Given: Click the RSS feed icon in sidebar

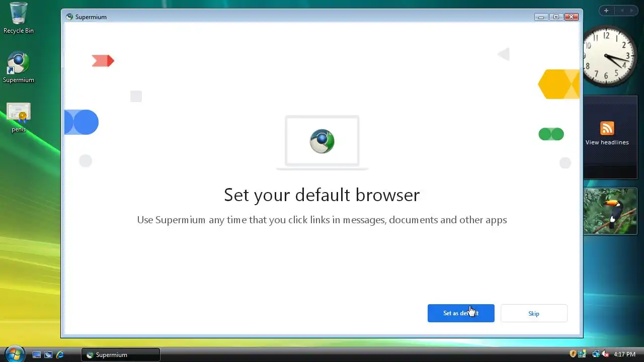Looking at the screenshot, I should pos(607,128).
